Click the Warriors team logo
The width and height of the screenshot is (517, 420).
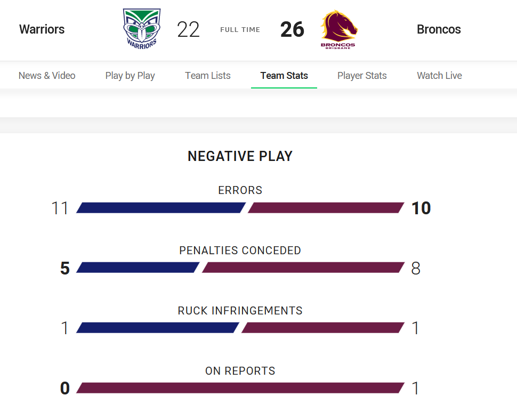pos(142,29)
